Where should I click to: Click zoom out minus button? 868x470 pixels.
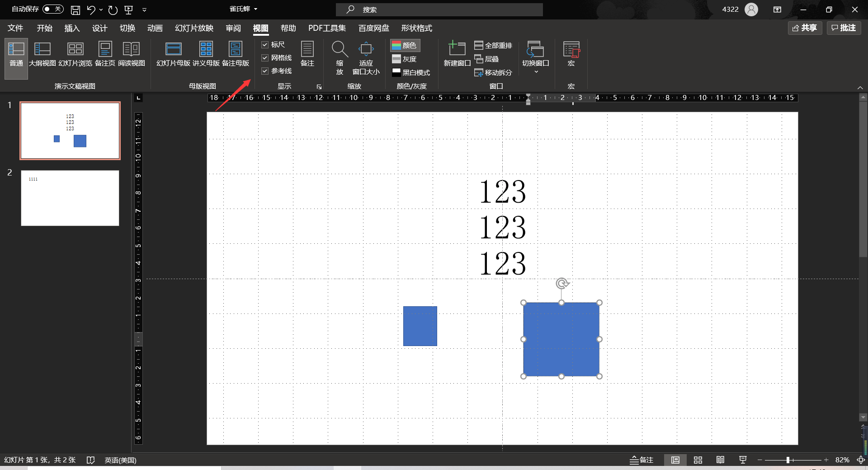760,460
